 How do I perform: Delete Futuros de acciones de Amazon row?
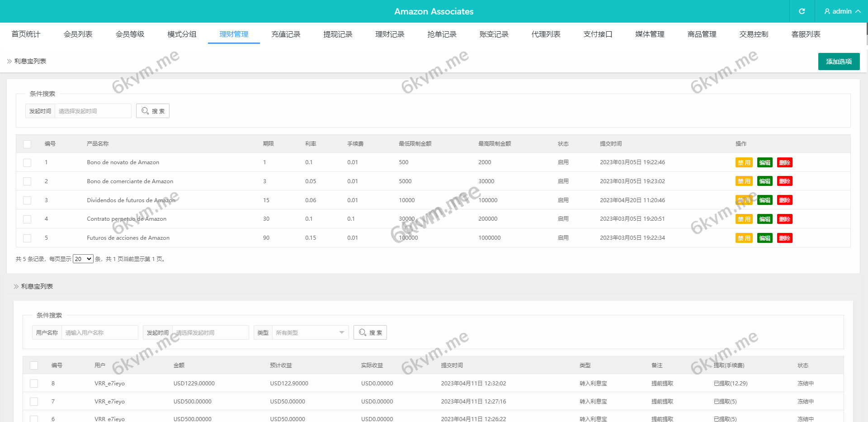click(x=784, y=238)
